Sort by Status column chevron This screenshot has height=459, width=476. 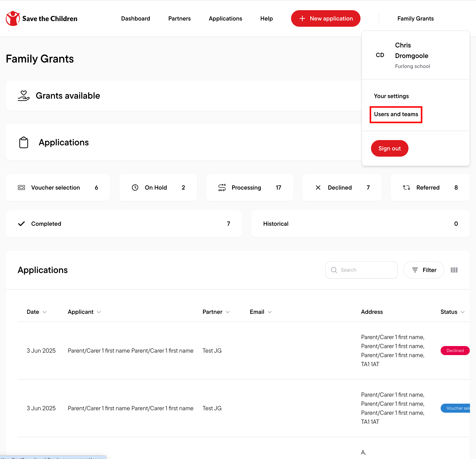pyautogui.click(x=463, y=312)
